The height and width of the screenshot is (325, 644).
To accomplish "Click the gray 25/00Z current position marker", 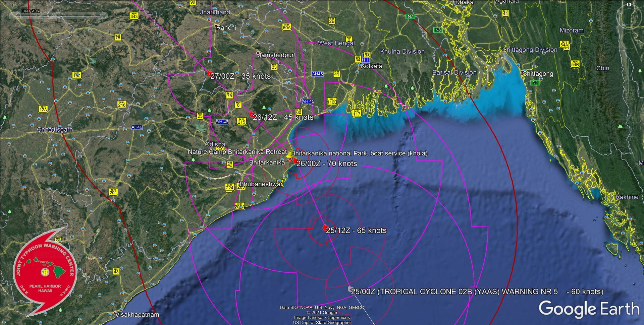I will 350,288.
